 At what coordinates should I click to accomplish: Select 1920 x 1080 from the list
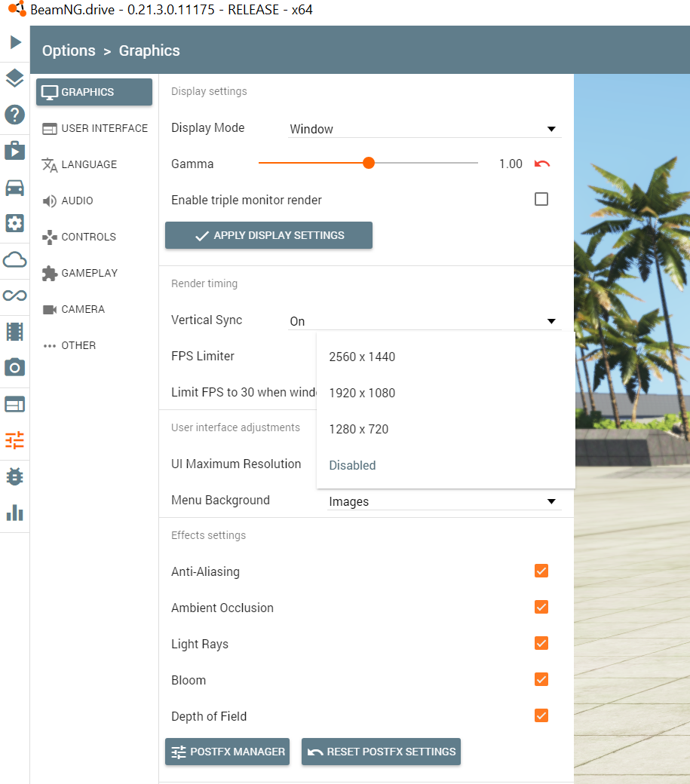point(446,393)
